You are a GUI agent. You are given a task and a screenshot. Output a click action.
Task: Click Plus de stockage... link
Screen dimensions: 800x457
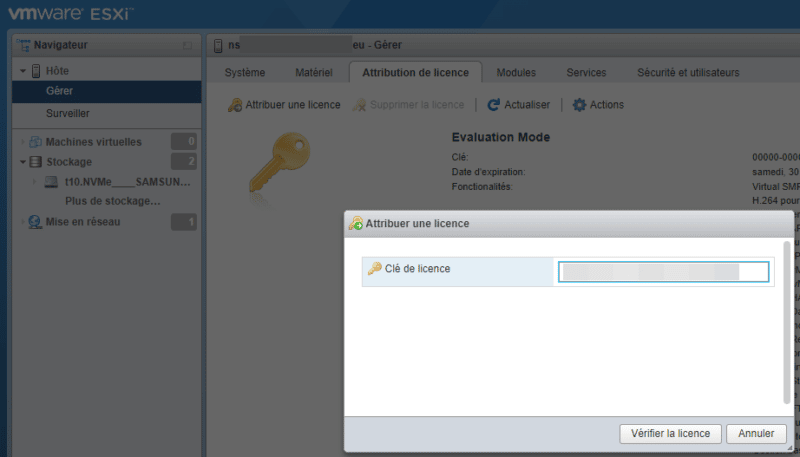[113, 201]
